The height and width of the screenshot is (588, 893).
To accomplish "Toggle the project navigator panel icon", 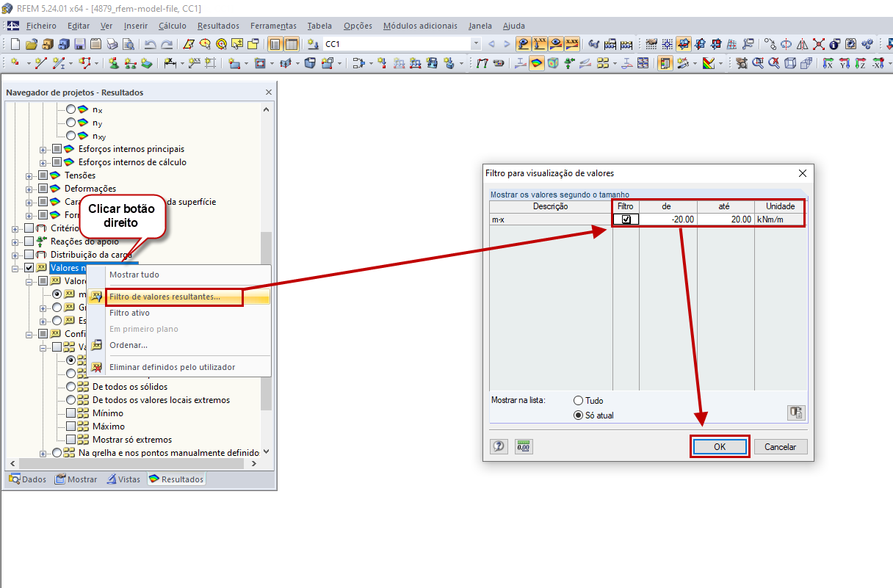I will 275,44.
